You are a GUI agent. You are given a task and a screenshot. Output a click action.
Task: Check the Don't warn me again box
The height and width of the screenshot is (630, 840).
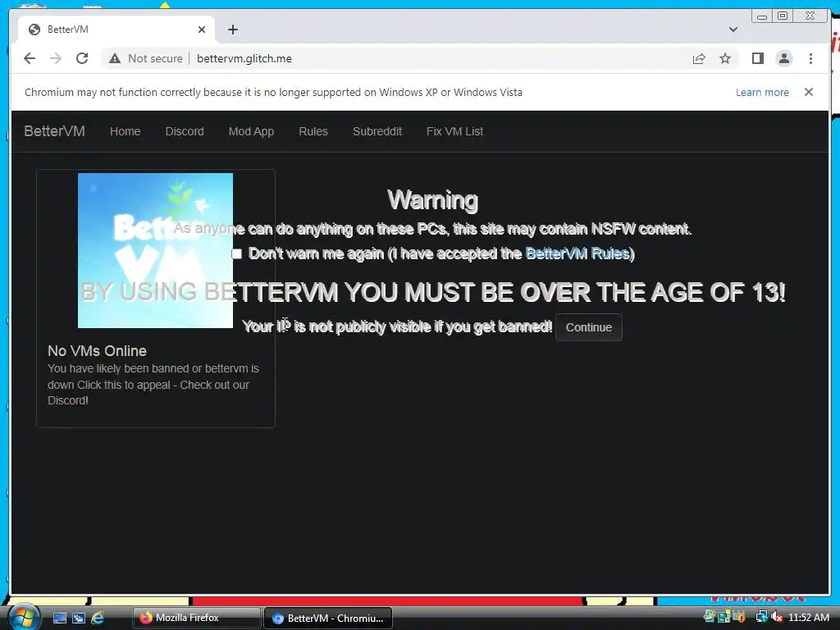tap(237, 253)
